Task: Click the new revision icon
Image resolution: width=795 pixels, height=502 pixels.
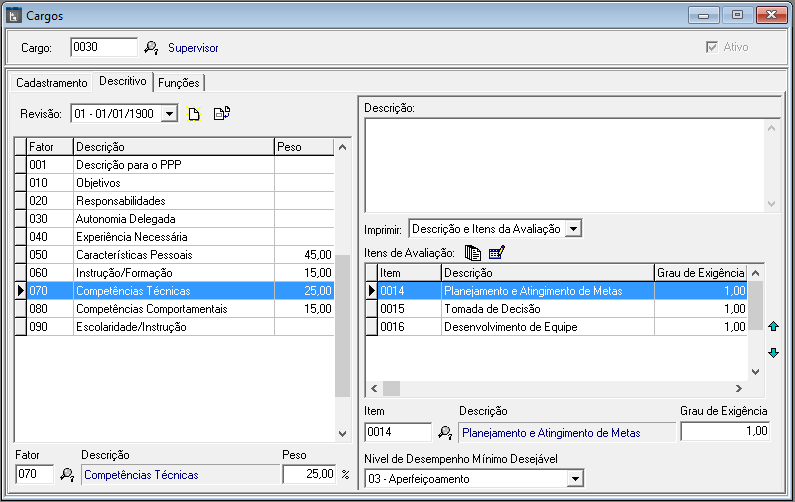Action: coord(194,114)
